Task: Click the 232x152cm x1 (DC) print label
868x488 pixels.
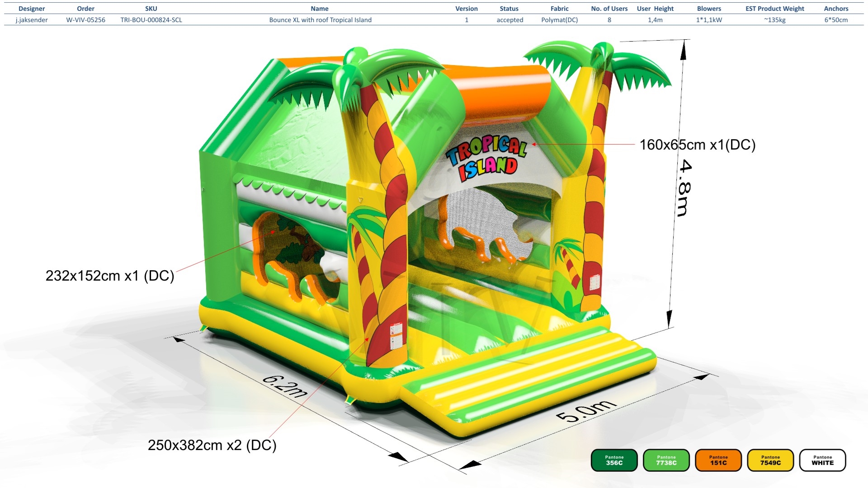Action: (x=110, y=276)
